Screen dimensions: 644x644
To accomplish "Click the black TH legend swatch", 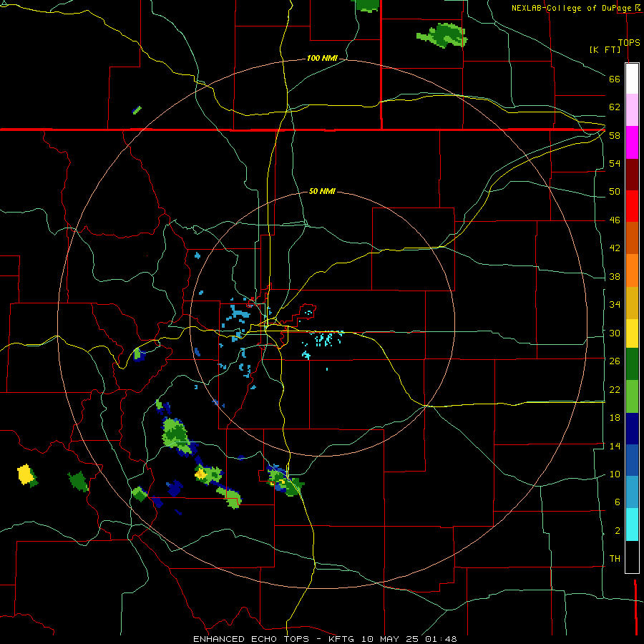I will pos(632,557).
